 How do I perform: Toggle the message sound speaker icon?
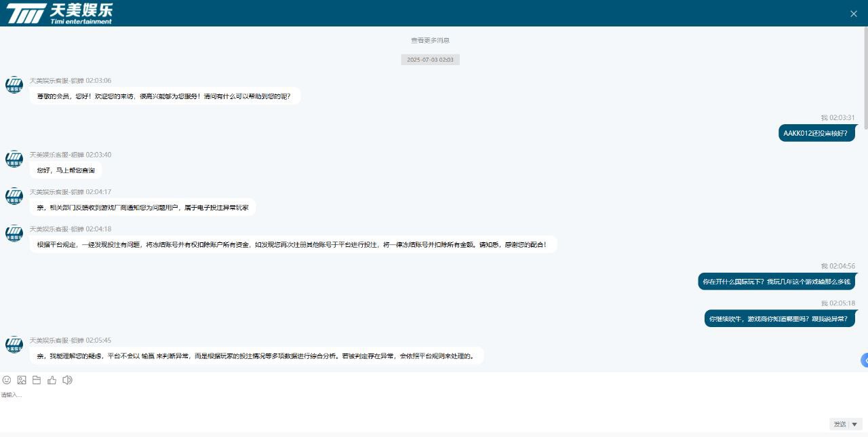(67, 380)
